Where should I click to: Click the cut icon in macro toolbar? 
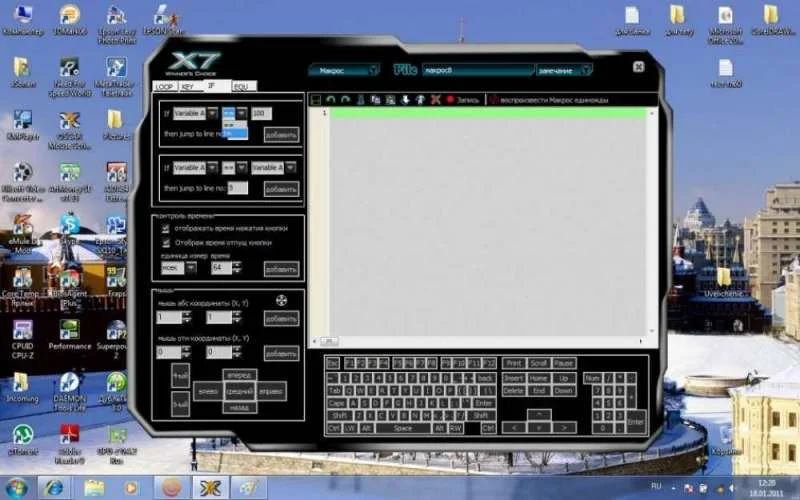click(x=360, y=99)
